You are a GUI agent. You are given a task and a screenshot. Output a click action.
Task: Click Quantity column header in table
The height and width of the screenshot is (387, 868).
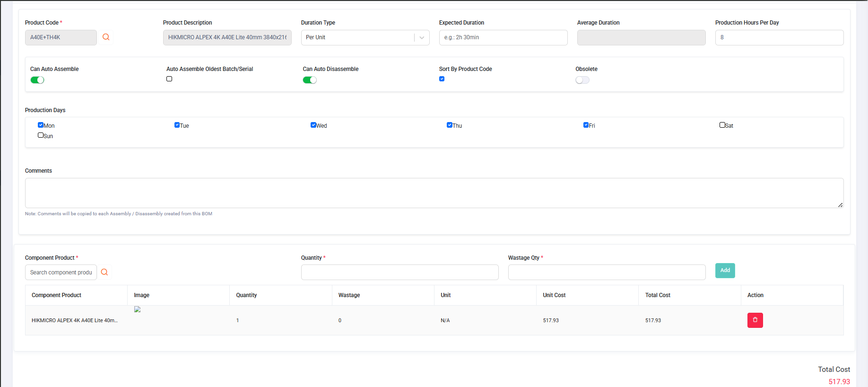246,295
